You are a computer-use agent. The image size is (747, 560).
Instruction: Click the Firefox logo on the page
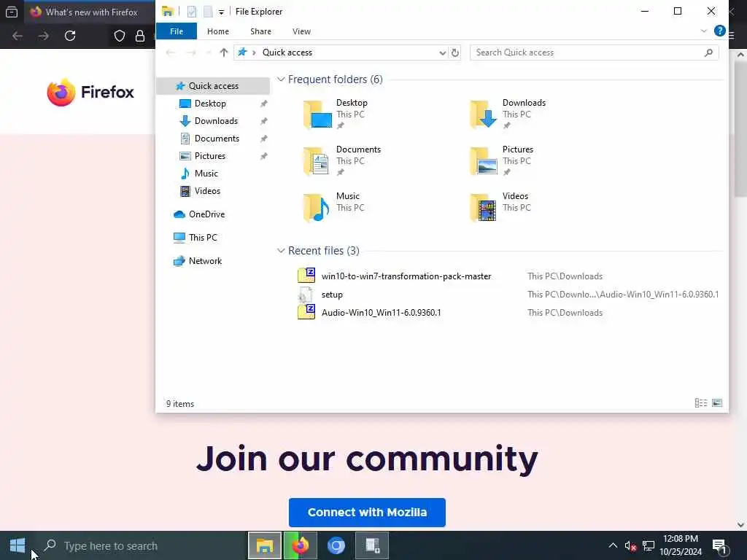(90, 92)
